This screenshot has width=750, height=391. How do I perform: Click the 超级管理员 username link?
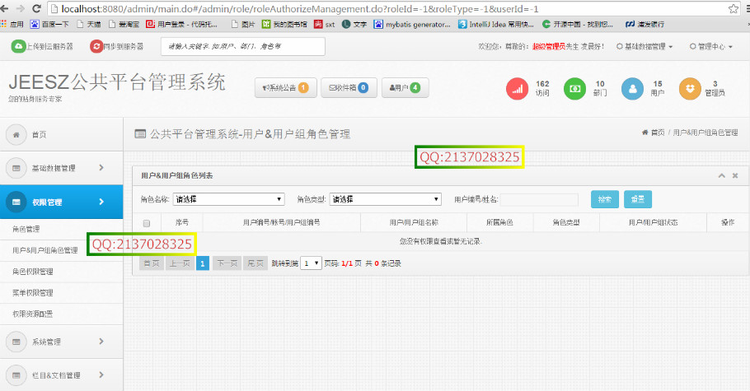(x=549, y=46)
